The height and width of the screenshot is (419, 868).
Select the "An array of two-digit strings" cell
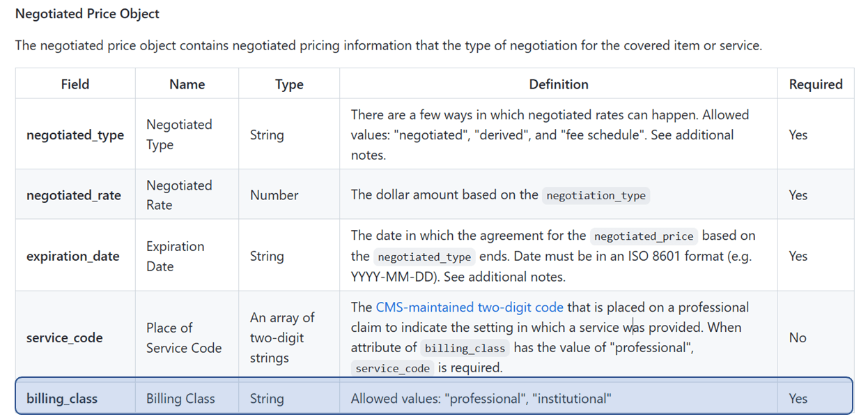(282, 337)
